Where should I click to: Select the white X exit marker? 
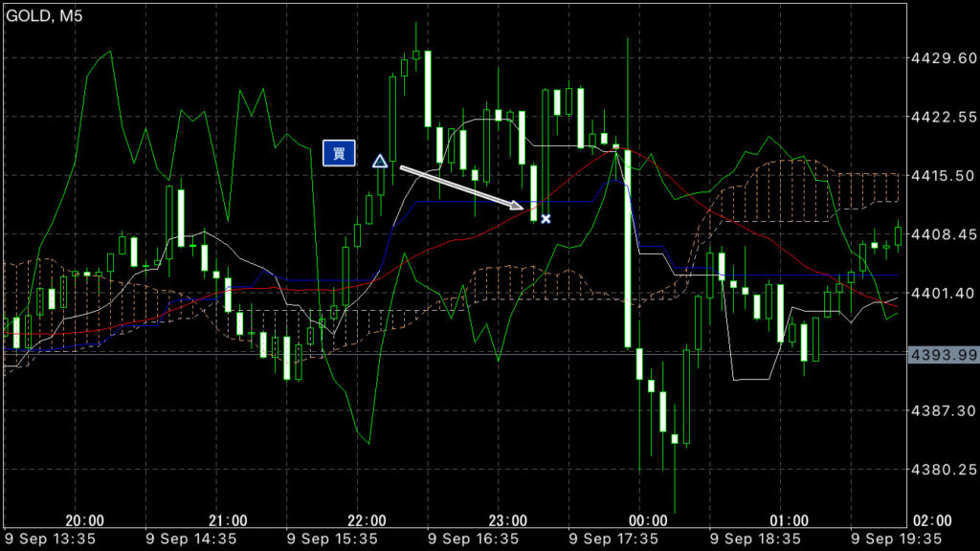click(x=546, y=219)
